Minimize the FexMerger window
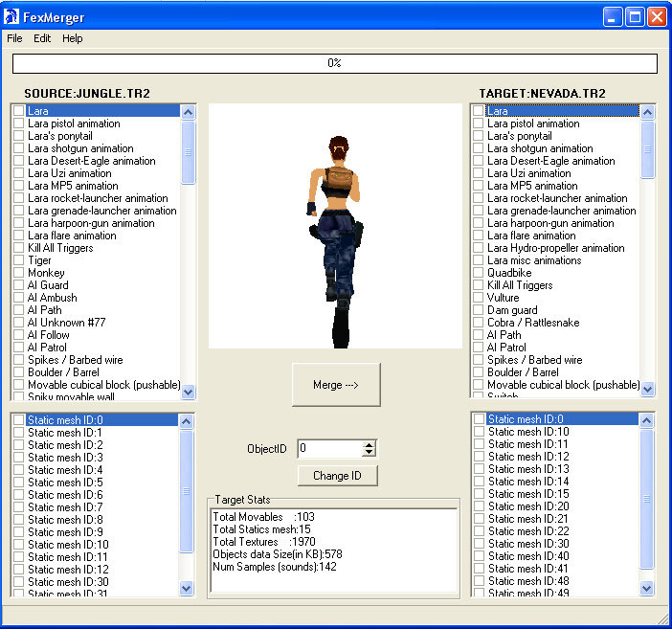 click(x=613, y=17)
